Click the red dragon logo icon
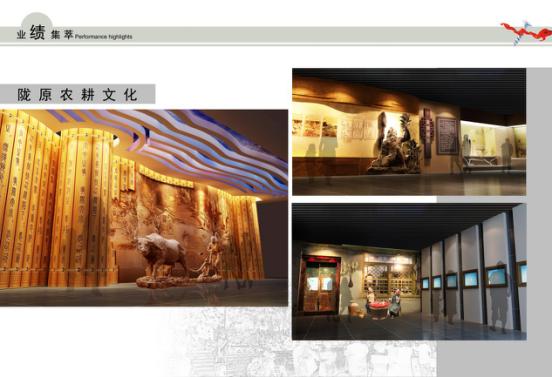 coord(526,32)
